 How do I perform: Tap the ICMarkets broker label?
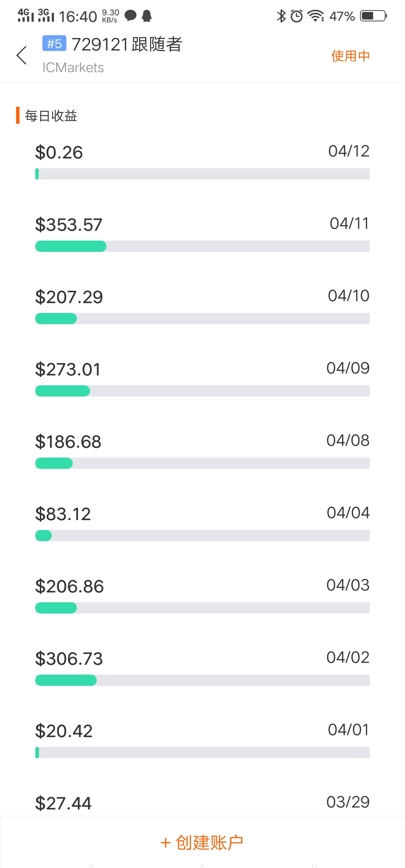click(x=73, y=67)
